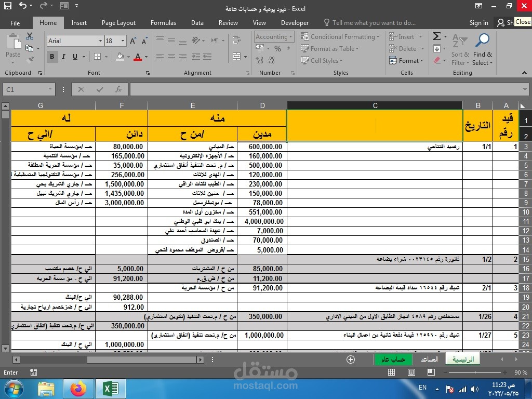
Task: Click the Copy icon in Clipboard group
Action: 30,48
